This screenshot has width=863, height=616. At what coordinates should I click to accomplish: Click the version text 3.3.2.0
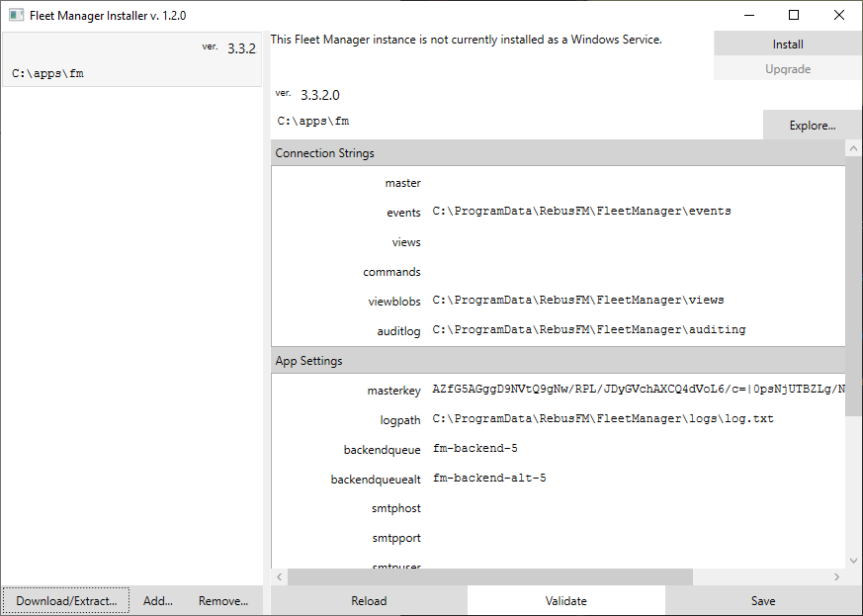(319, 95)
